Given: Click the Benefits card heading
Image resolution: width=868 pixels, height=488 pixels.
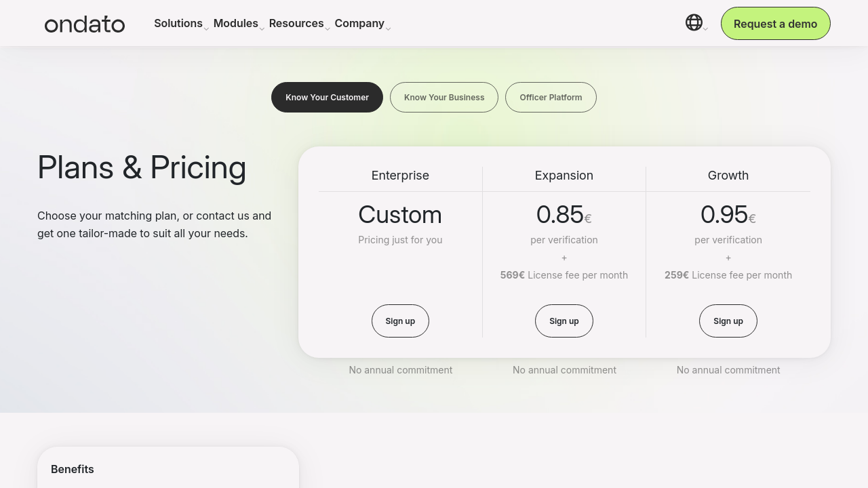Looking at the screenshot, I should 73,469.
